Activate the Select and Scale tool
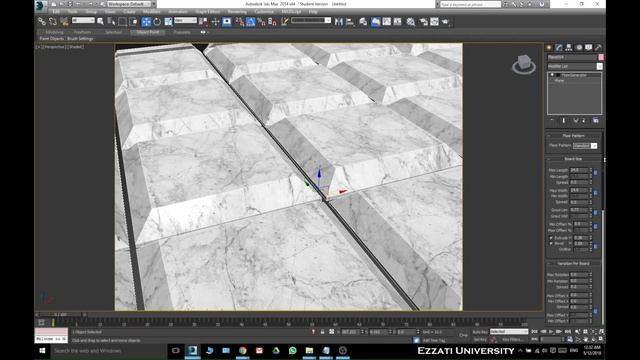This screenshot has height=360, width=640. (168, 22)
